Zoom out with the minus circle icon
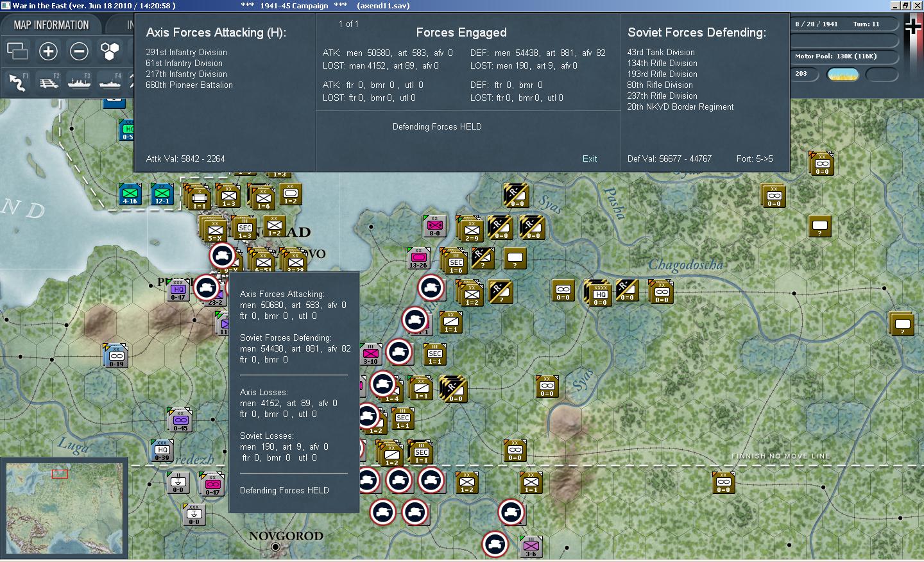924x562 pixels. pyautogui.click(x=79, y=51)
